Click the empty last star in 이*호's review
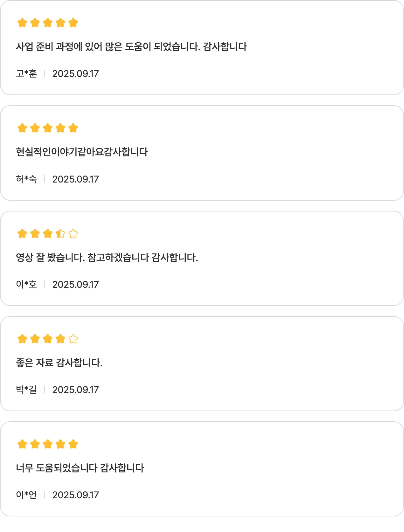Viewport: 404px width, 532px height. (x=73, y=234)
